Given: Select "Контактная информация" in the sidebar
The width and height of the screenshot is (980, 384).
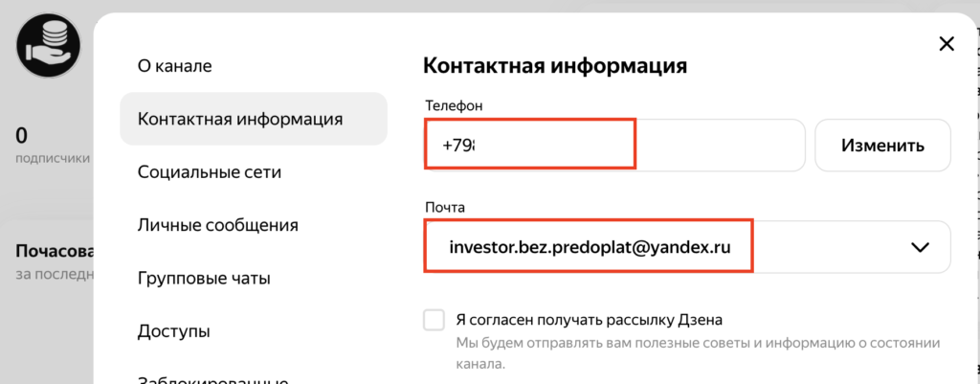Looking at the screenshot, I should coord(240,120).
